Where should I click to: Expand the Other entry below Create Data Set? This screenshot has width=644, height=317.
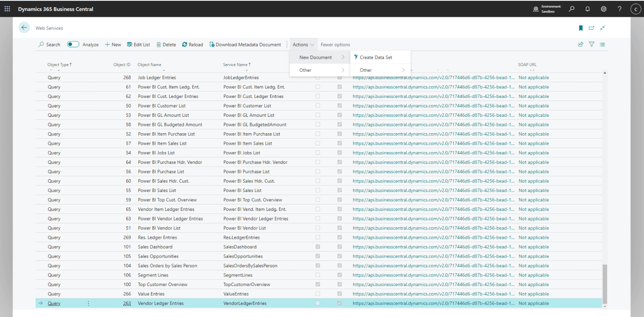(x=380, y=70)
